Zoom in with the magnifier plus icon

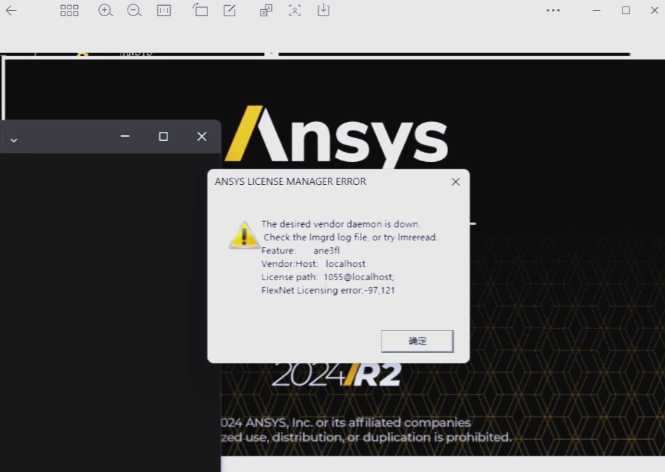pos(105,10)
